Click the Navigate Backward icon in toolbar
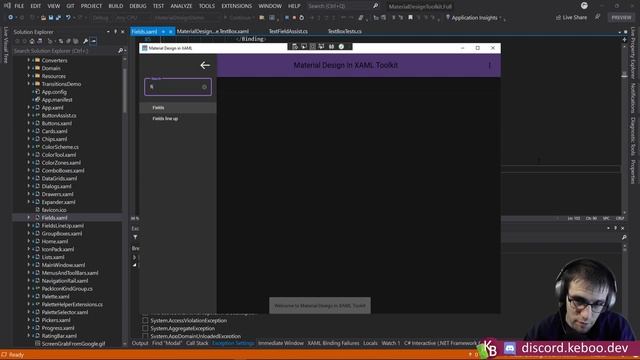640x360 pixels. pos(10,18)
